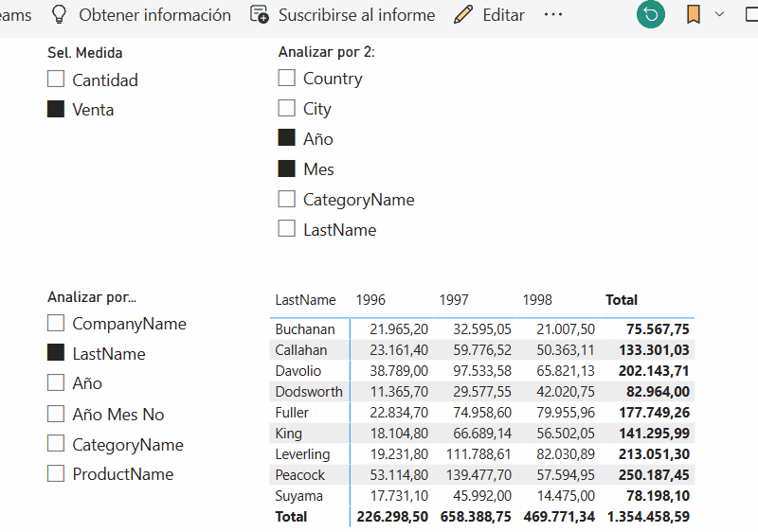Click the Editar button label

coord(503,15)
